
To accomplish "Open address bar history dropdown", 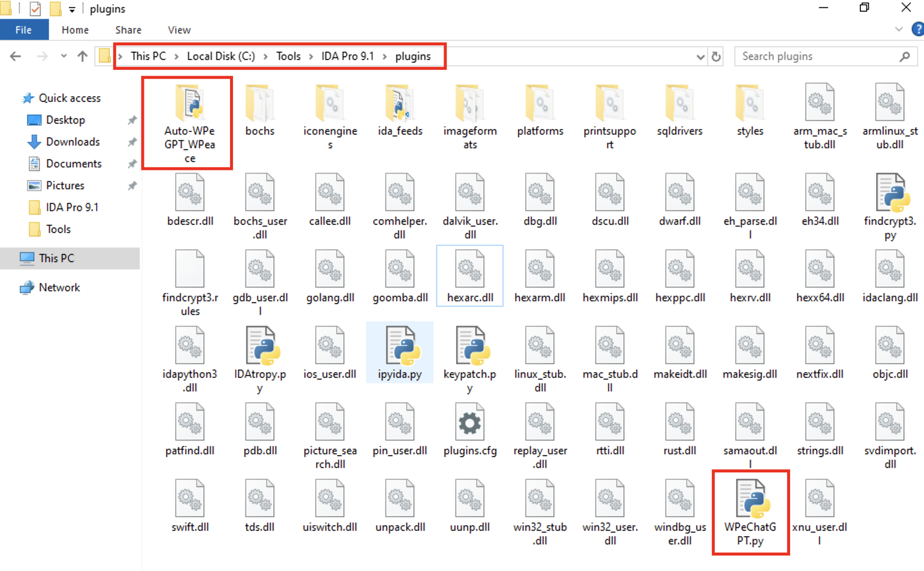I will [x=700, y=57].
